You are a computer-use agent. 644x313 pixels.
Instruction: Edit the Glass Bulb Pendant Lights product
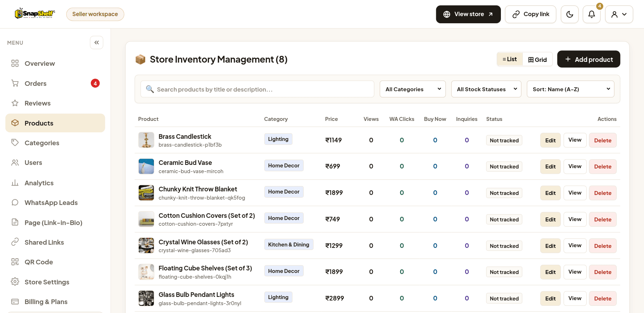[550, 298]
